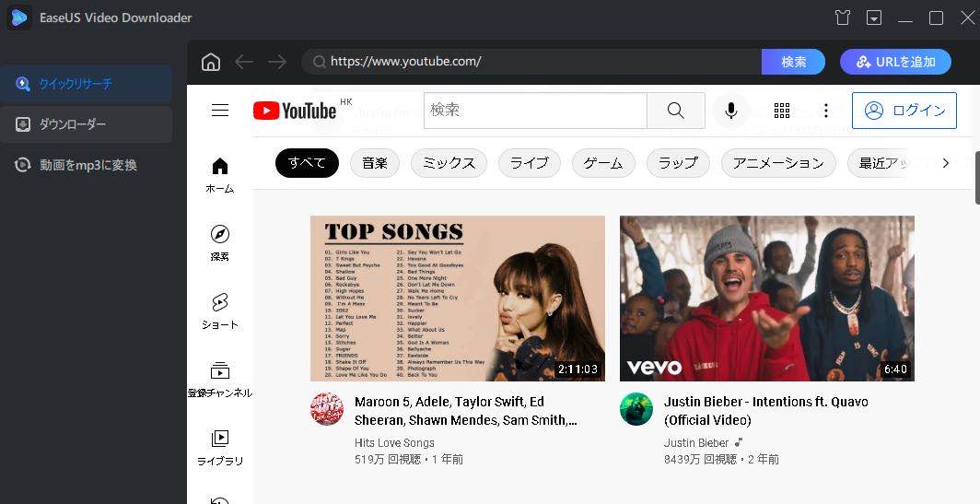Open the YouTube hamburger menu
Image resolution: width=980 pixels, height=504 pixels.
pyautogui.click(x=220, y=111)
